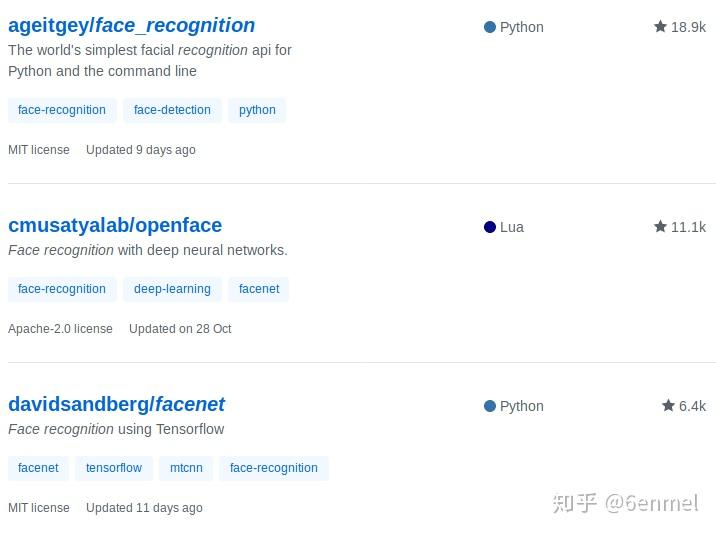716x533 pixels.
Task: Click 11.1k stargazers count
Action: [688, 227]
